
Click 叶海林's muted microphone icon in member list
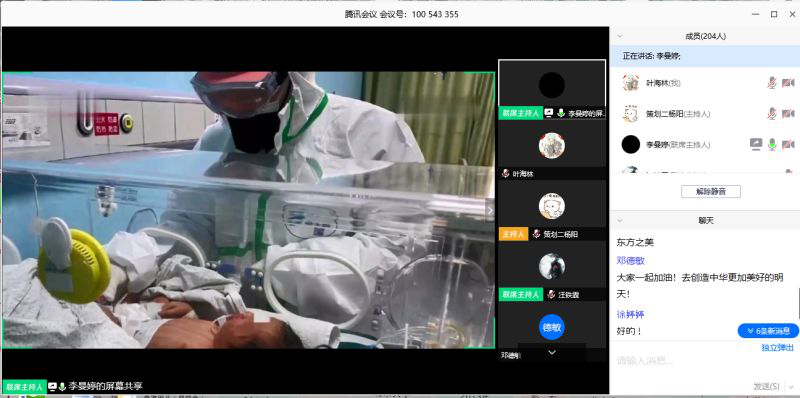772,83
